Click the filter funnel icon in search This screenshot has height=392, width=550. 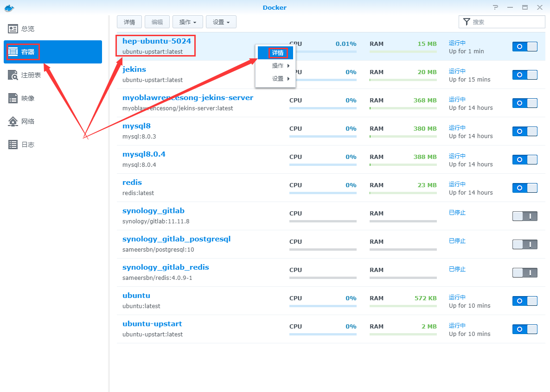coord(467,22)
